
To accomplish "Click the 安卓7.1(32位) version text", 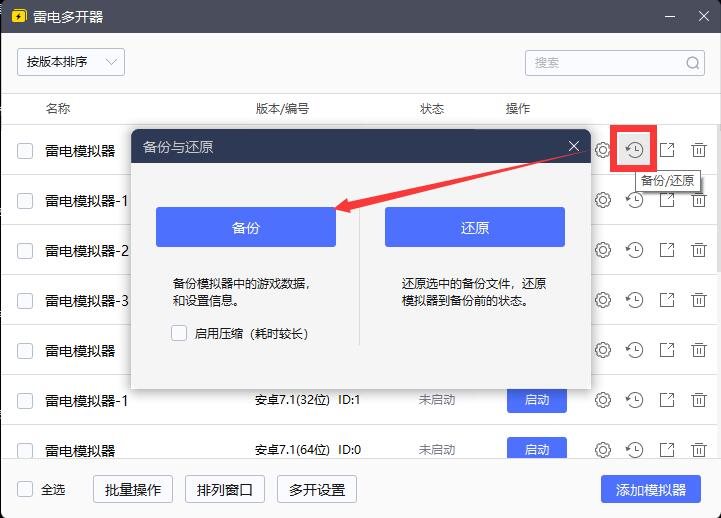I will [x=292, y=400].
